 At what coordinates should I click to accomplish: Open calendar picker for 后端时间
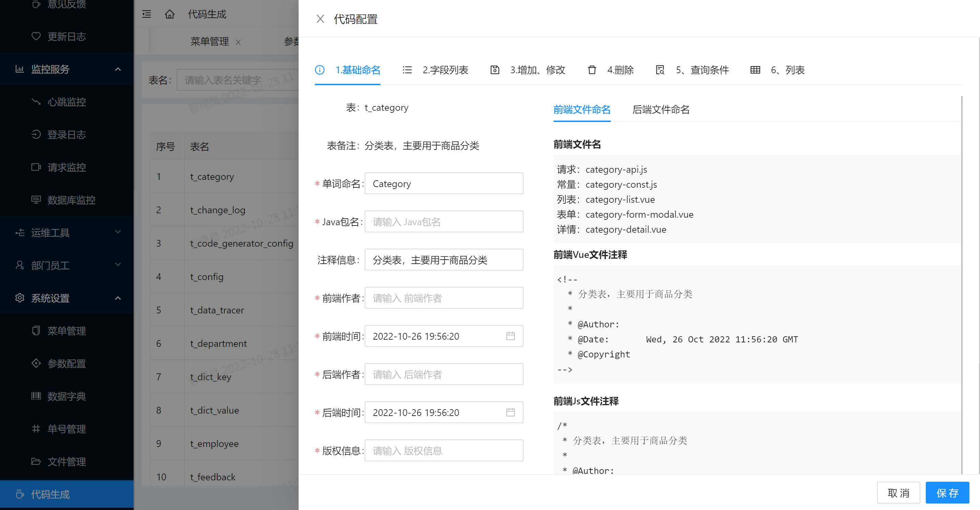(510, 412)
